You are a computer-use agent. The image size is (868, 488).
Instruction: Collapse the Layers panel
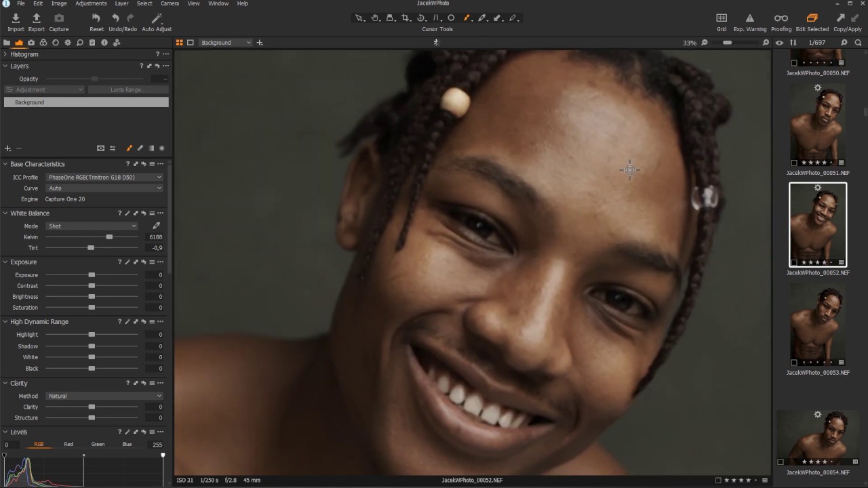tap(5, 66)
